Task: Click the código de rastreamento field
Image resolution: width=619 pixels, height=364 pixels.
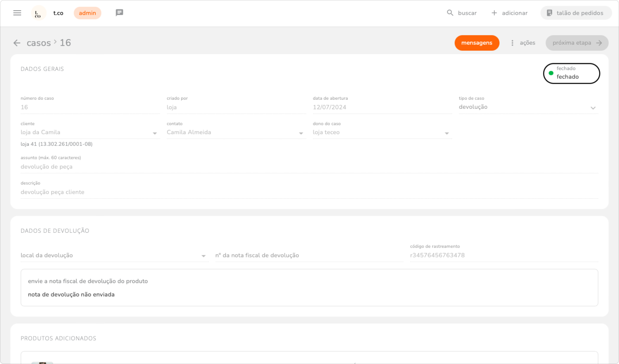Action: 504,255
